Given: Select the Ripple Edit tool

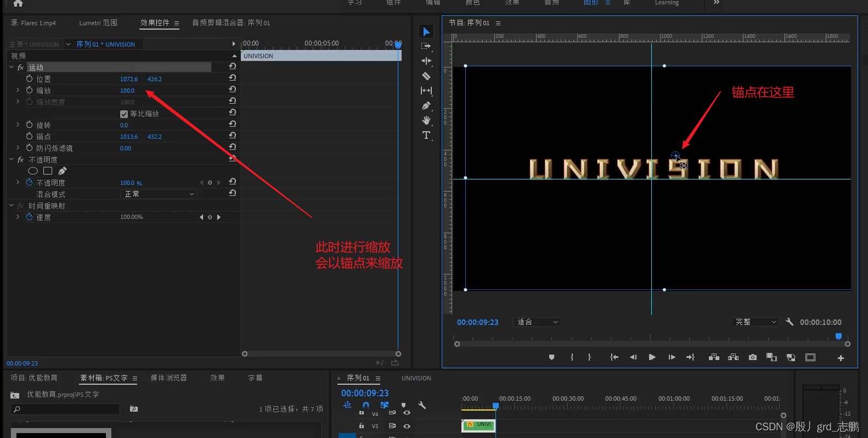Looking at the screenshot, I should pyautogui.click(x=426, y=61).
